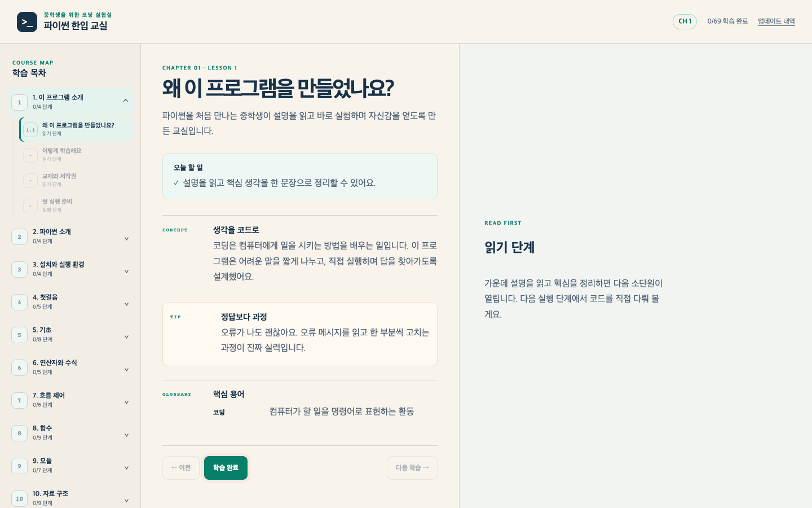The height and width of the screenshot is (508, 812).
Task: Click the chapter 8 number badge
Action: (x=19, y=433)
